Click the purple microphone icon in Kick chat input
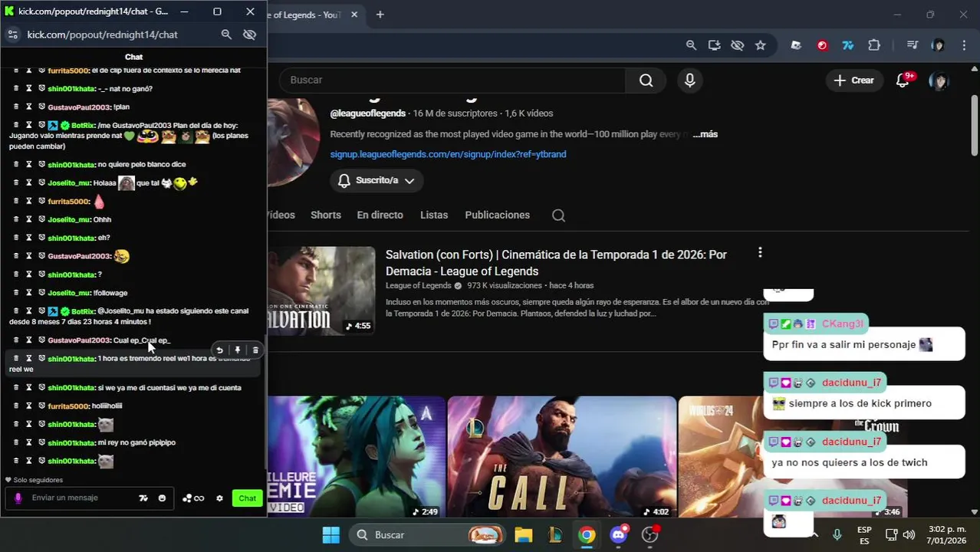 pos(18,498)
